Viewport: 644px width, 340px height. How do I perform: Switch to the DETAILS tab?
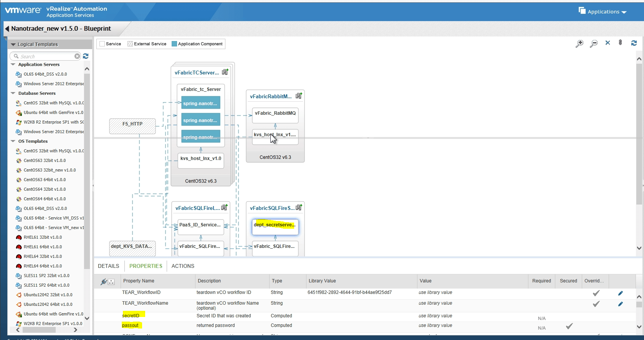pyautogui.click(x=108, y=266)
